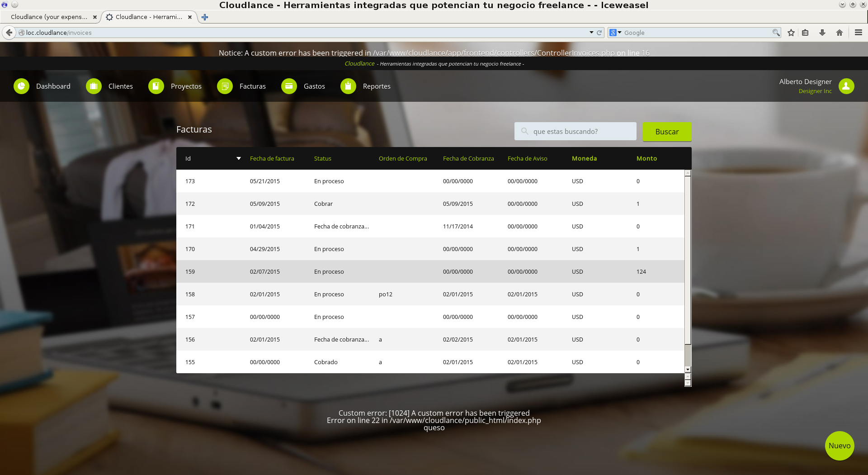868x475 pixels.
Task: Open the Dashboard pie chart icon
Action: (x=21, y=86)
